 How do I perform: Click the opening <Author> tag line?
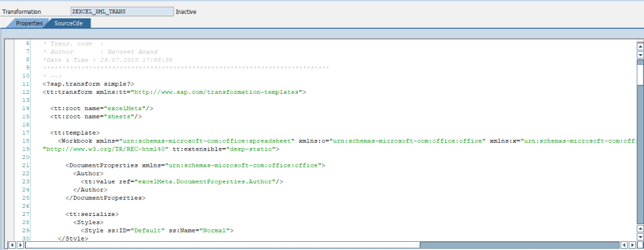point(88,173)
